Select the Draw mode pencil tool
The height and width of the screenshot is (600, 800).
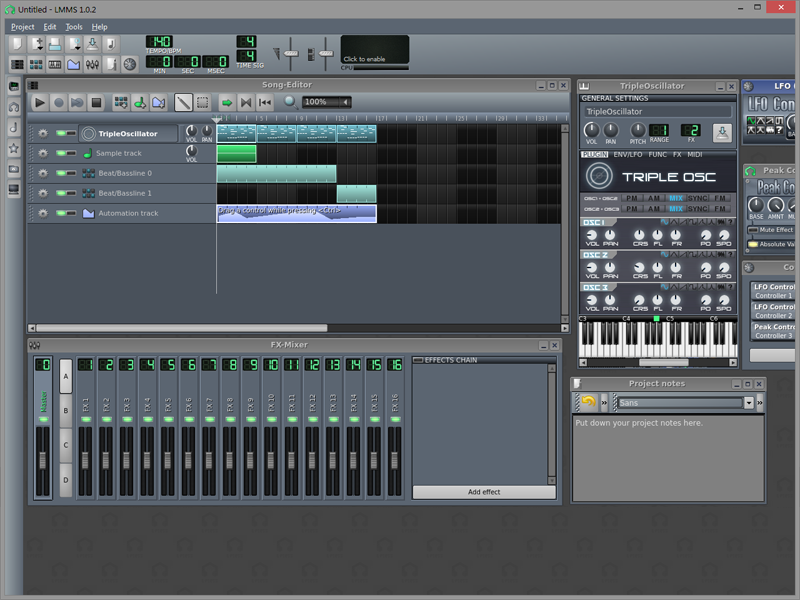[x=183, y=102]
